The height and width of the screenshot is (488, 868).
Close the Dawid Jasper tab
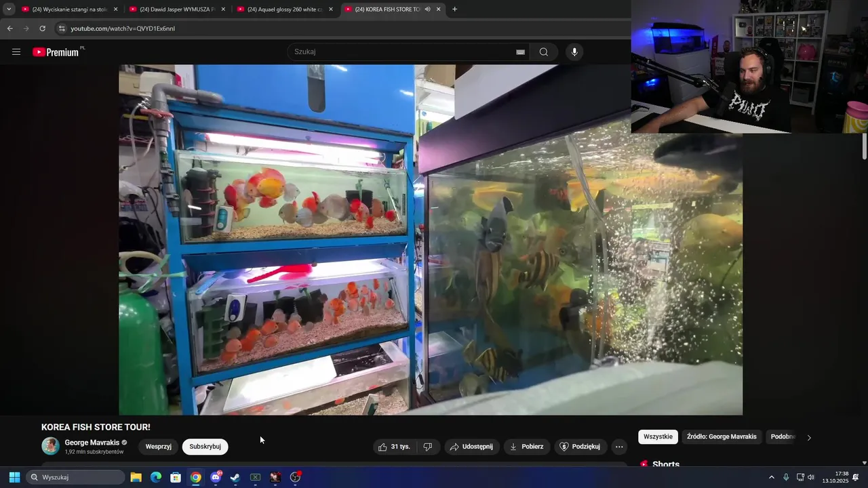222,9
